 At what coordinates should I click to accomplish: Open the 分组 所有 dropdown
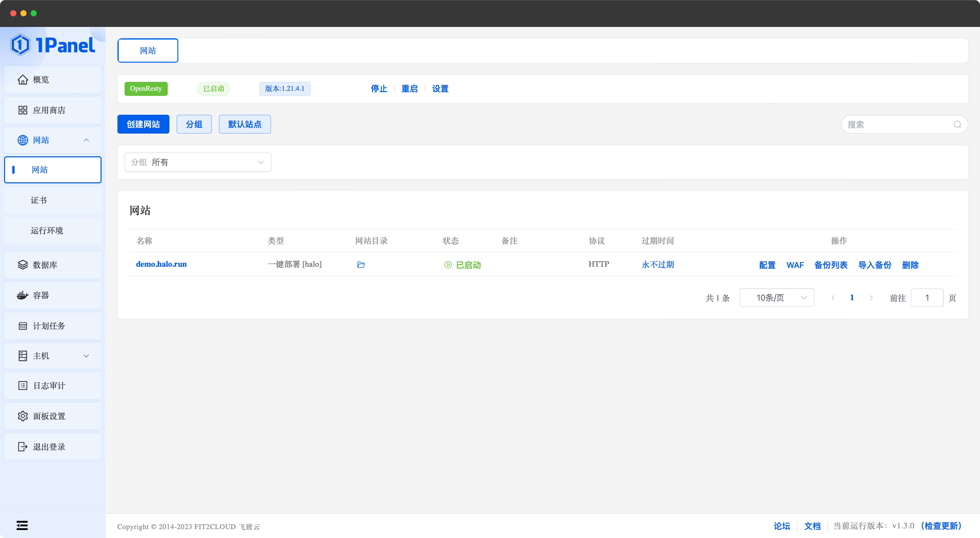(198, 162)
